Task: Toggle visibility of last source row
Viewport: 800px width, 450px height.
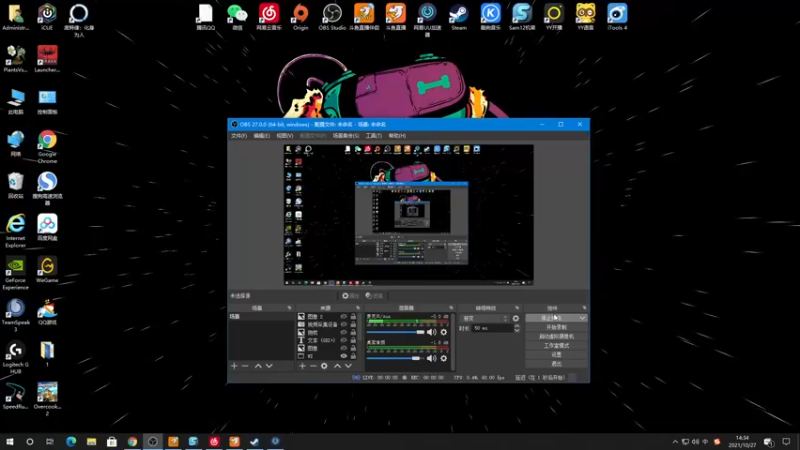Action: [x=343, y=356]
